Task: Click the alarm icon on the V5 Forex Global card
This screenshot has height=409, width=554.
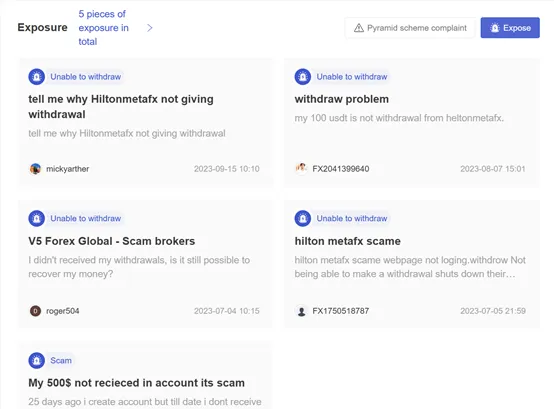Action: (36, 219)
